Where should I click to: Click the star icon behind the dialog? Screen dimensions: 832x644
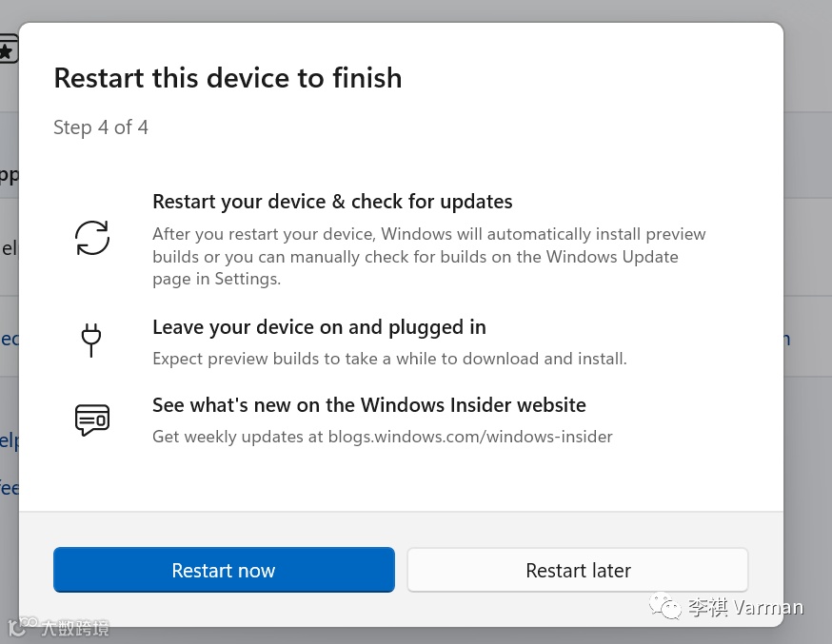[x=8, y=49]
